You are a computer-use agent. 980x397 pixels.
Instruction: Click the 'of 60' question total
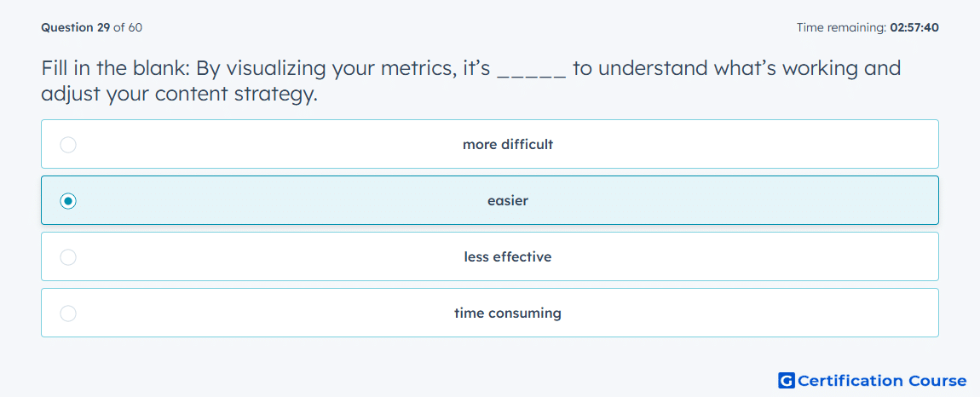tap(128, 27)
